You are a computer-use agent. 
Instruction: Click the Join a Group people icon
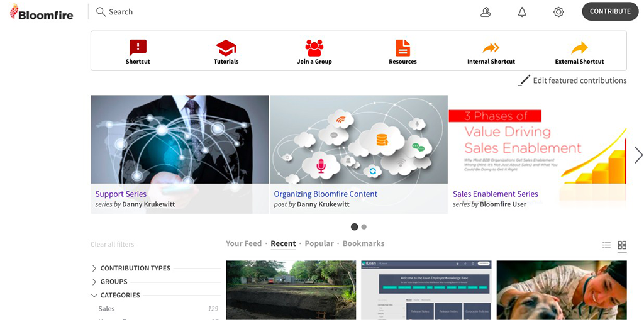(x=314, y=47)
